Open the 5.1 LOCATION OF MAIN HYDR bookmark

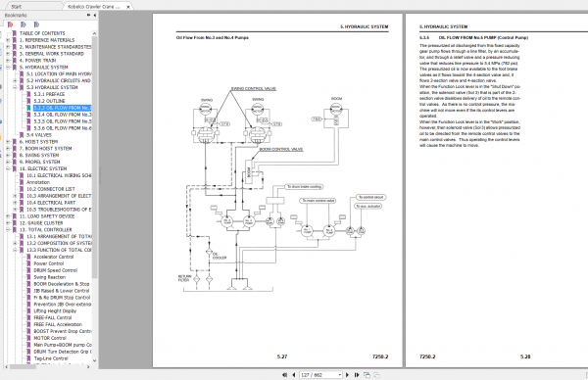[x=59, y=73]
